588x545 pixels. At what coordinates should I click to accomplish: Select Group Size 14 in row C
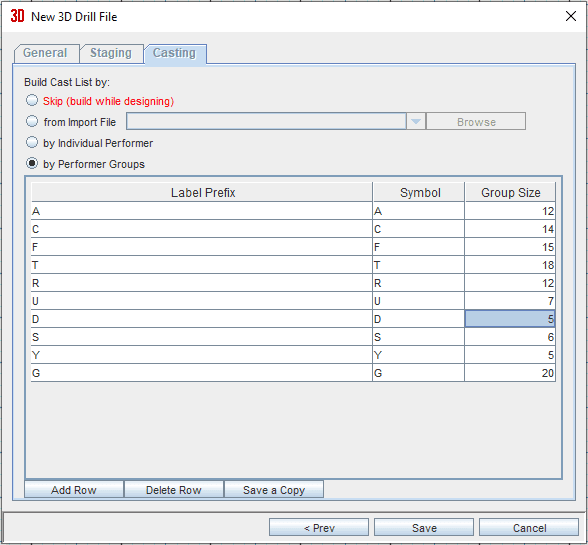tap(510, 229)
